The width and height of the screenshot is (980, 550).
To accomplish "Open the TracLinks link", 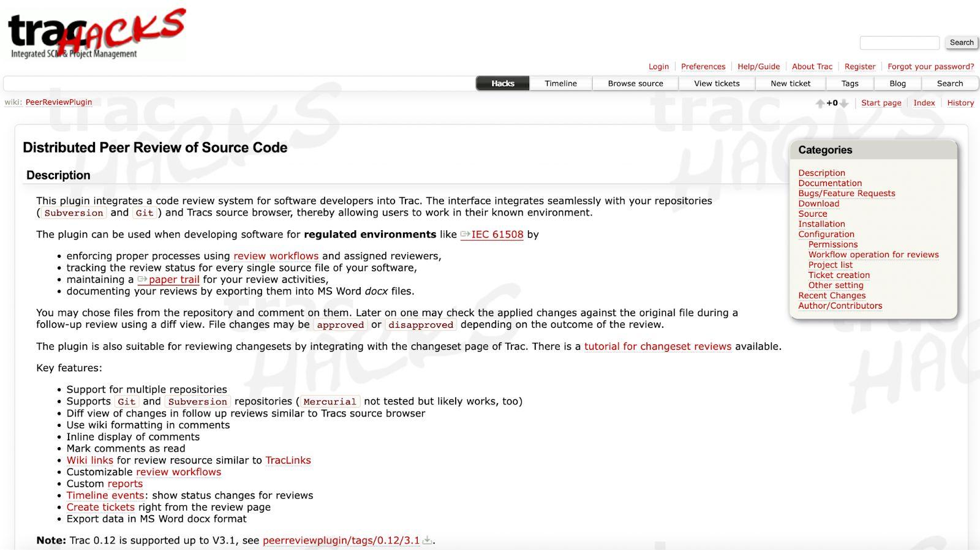I will point(288,461).
